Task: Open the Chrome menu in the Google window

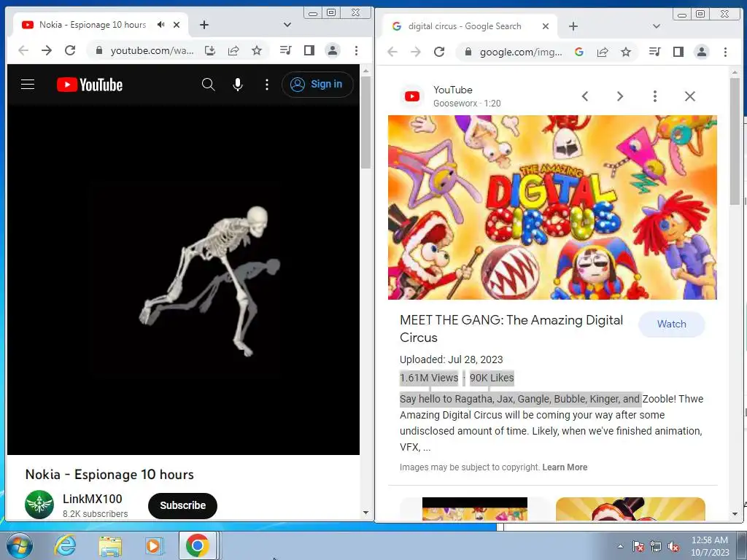Action: click(726, 52)
